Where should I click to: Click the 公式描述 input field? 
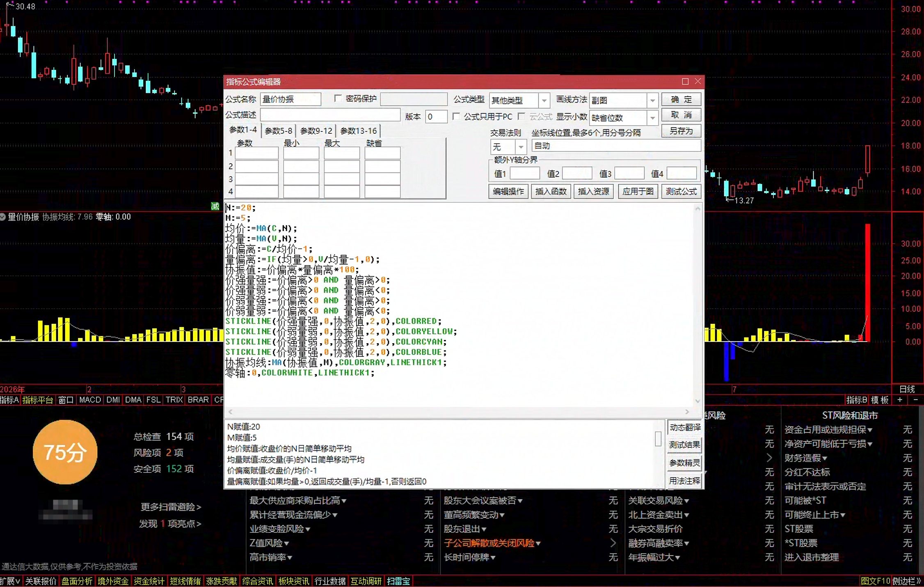click(x=330, y=115)
